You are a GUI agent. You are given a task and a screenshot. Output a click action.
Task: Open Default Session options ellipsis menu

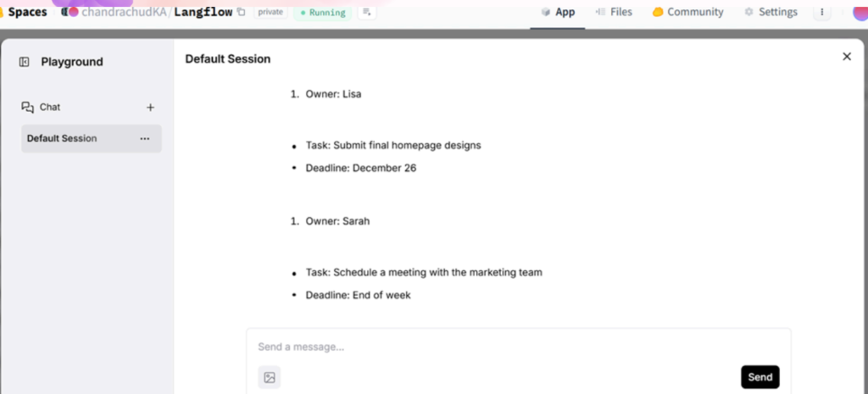(x=145, y=138)
